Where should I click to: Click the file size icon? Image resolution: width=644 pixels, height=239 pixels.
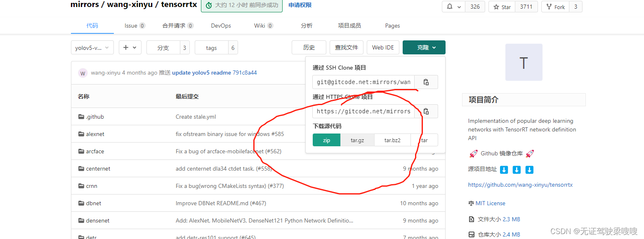pyautogui.click(x=471, y=219)
